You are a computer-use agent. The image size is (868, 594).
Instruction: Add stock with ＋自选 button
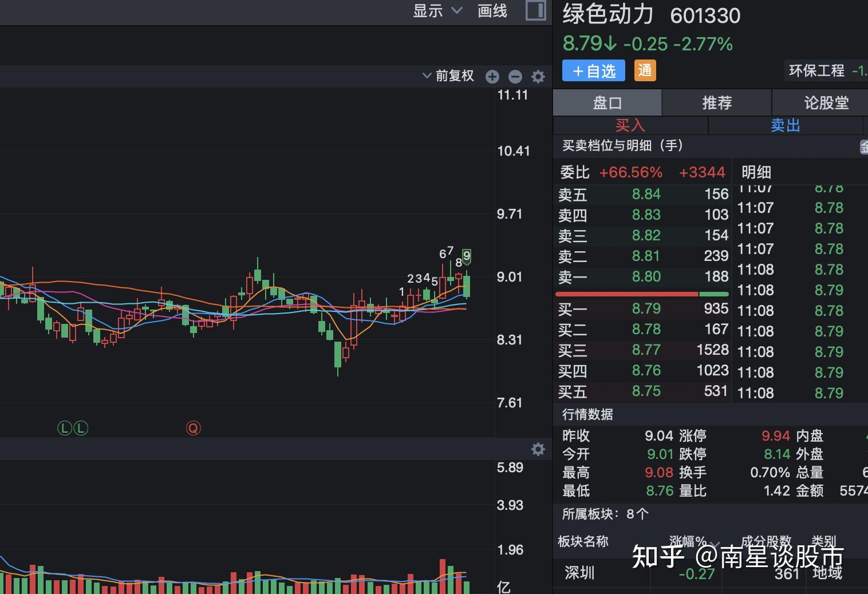tap(594, 71)
